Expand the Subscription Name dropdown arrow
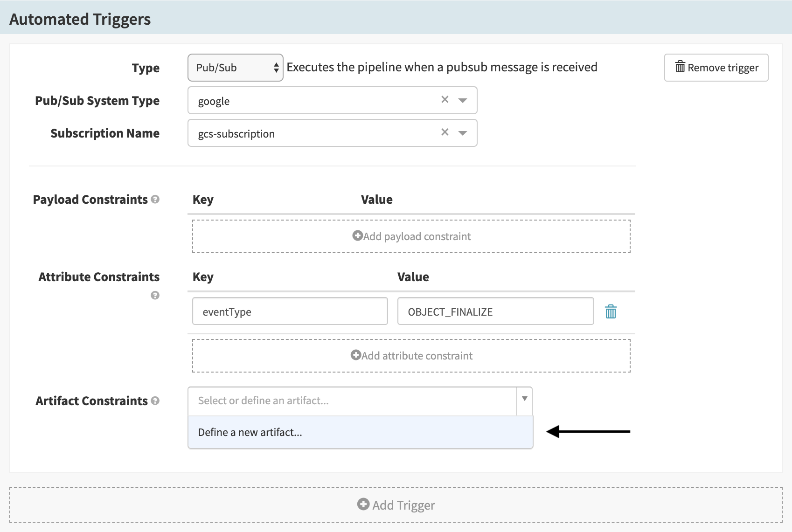The image size is (792, 532). coord(463,133)
